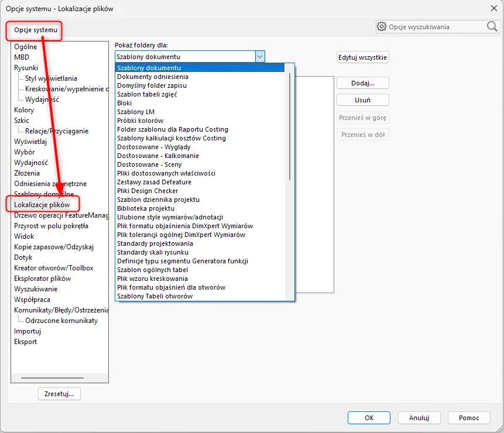Click the Dodaj... button

(362, 83)
